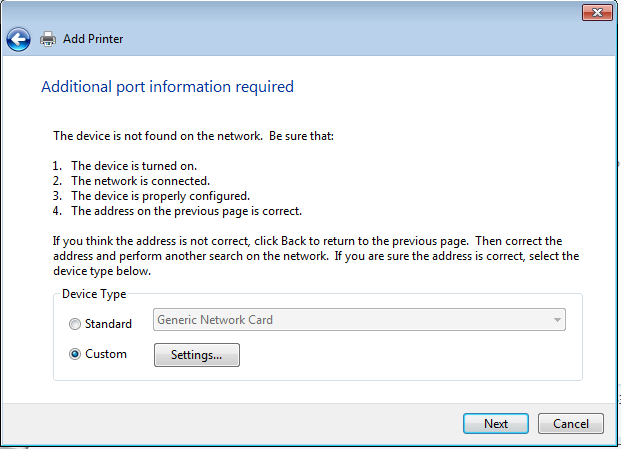The width and height of the screenshot is (621, 449).
Task: Open the Generic Network Card combo box
Action: pyautogui.click(x=350, y=320)
